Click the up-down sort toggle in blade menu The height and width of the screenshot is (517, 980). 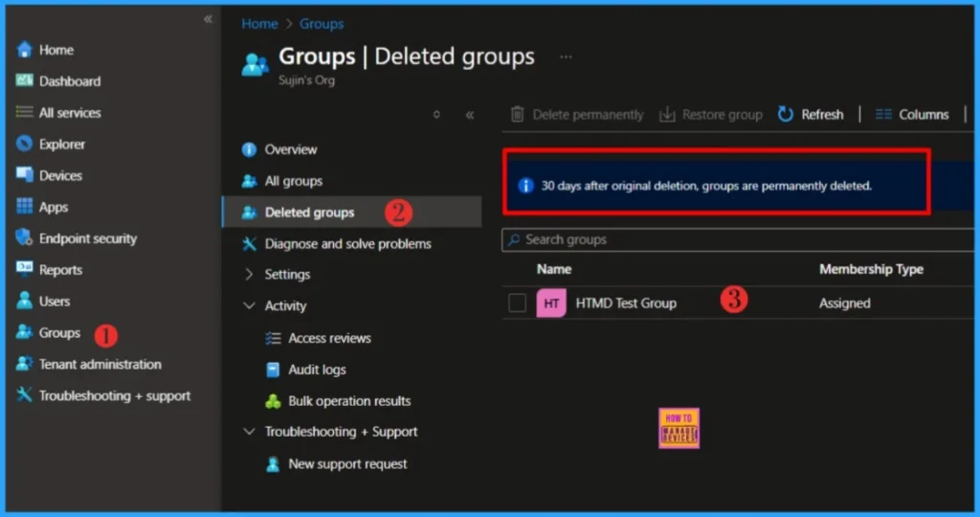[x=436, y=114]
